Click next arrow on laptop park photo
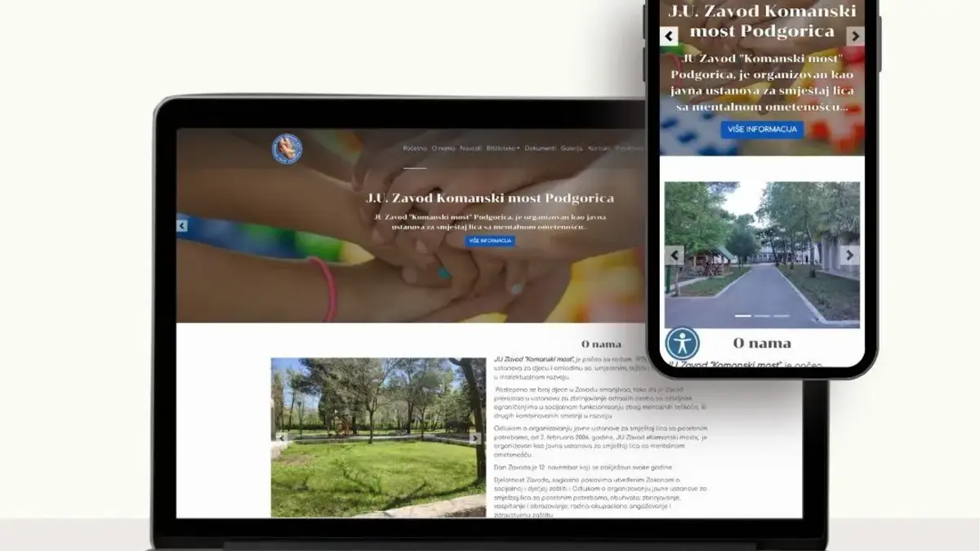The image size is (980, 551). coord(475,438)
